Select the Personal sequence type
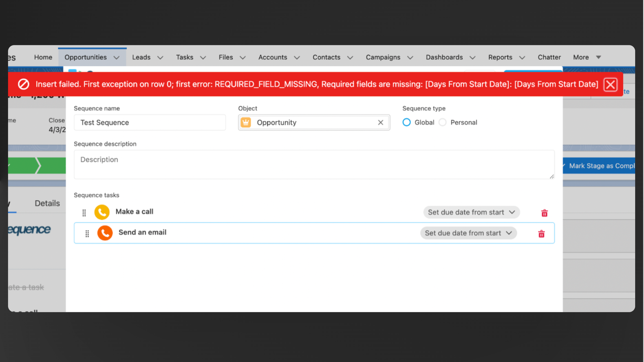This screenshot has height=362, width=644. coord(442,122)
